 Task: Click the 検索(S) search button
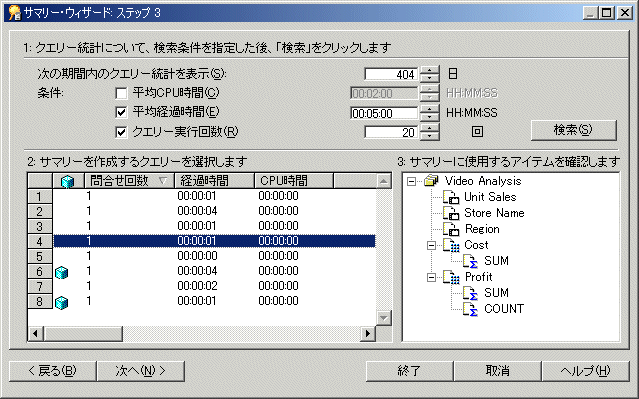tap(573, 130)
